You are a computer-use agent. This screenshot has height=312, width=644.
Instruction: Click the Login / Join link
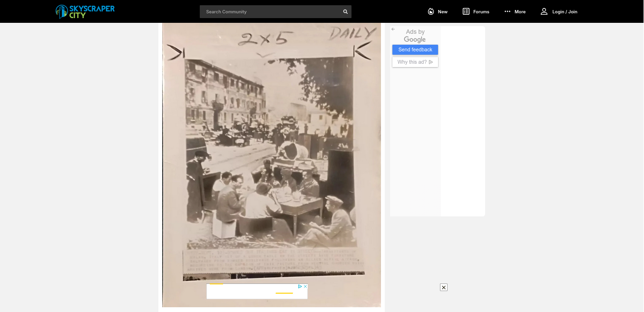(565, 12)
